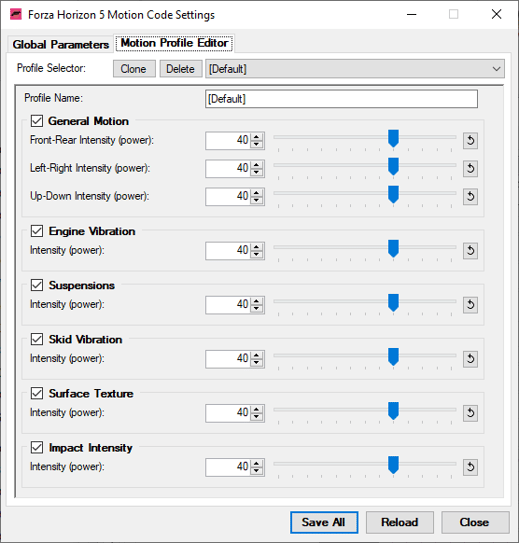Click the Forza Horizon app icon in title bar
Image resolution: width=519 pixels, height=543 pixels.
click(x=16, y=15)
